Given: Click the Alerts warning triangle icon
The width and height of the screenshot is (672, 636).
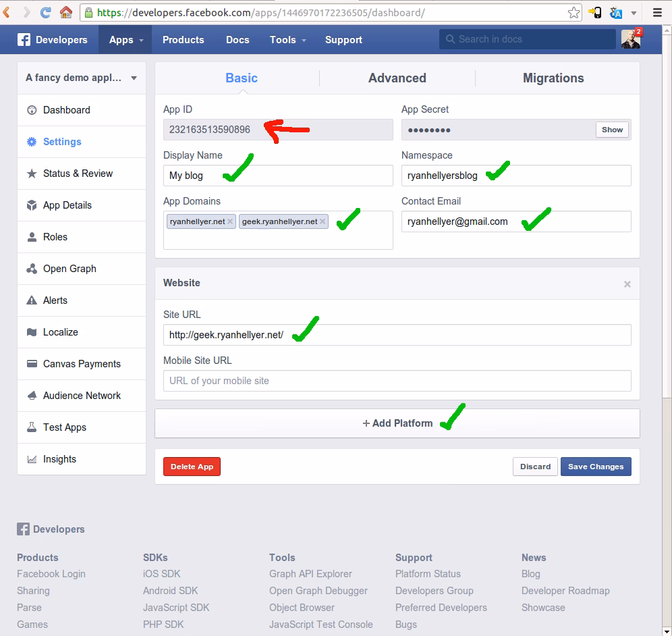Looking at the screenshot, I should coord(32,300).
